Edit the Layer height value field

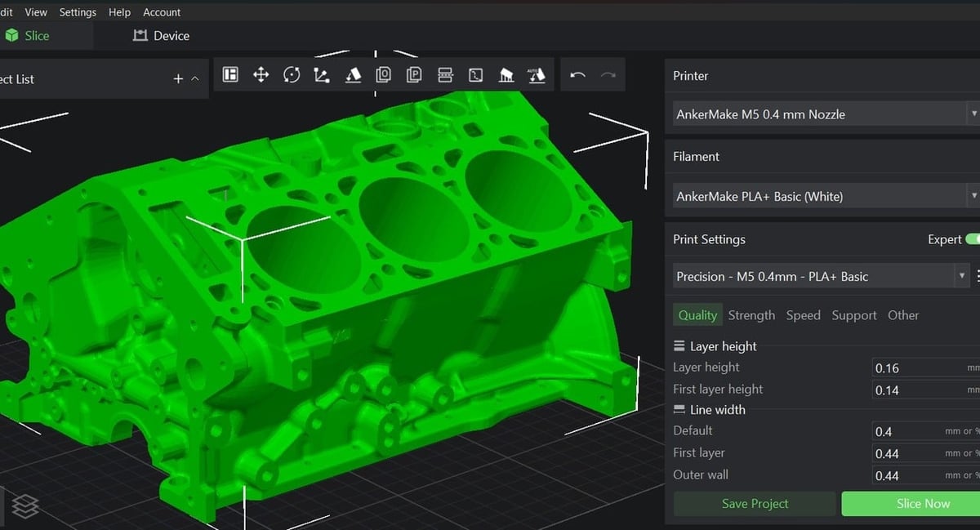923,367
